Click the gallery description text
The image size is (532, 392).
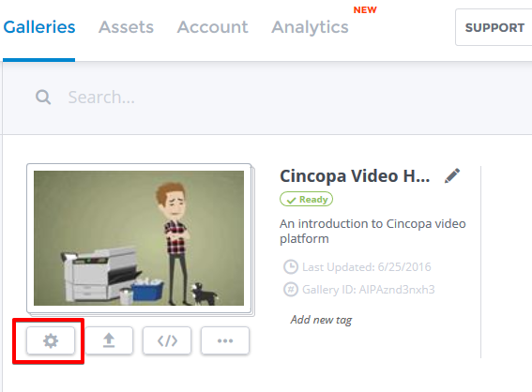click(x=372, y=231)
